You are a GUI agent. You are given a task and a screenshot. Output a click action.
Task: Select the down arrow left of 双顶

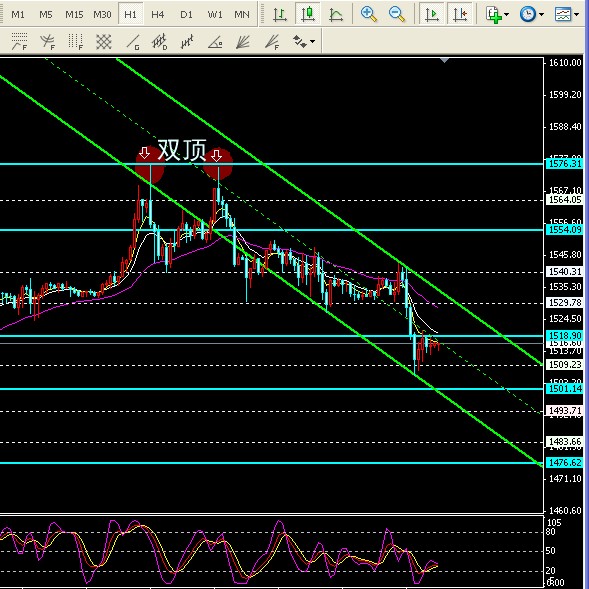[144, 153]
